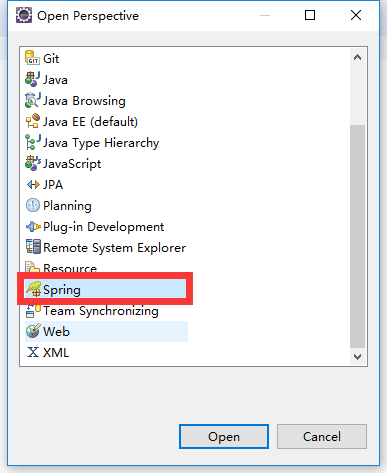387x473 pixels.
Task: Click the Planning clock icon
Action: coord(33,205)
